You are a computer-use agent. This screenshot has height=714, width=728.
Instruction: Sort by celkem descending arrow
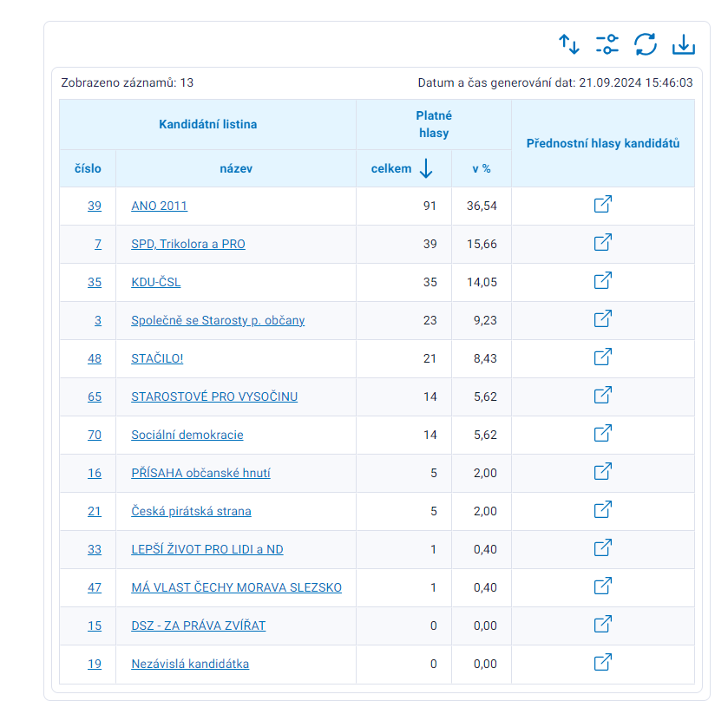coord(426,168)
